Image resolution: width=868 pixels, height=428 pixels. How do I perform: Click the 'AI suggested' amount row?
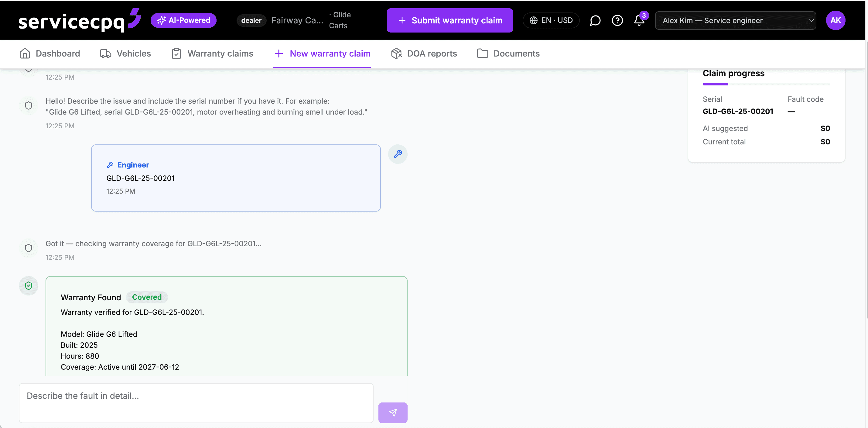pyautogui.click(x=766, y=128)
